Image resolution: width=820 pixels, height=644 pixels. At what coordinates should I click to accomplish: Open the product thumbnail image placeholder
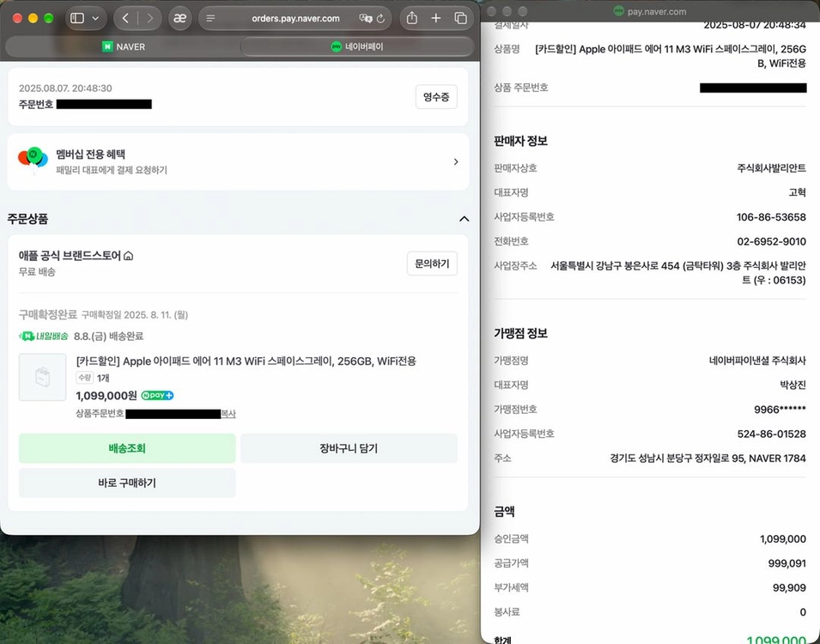pyautogui.click(x=42, y=377)
